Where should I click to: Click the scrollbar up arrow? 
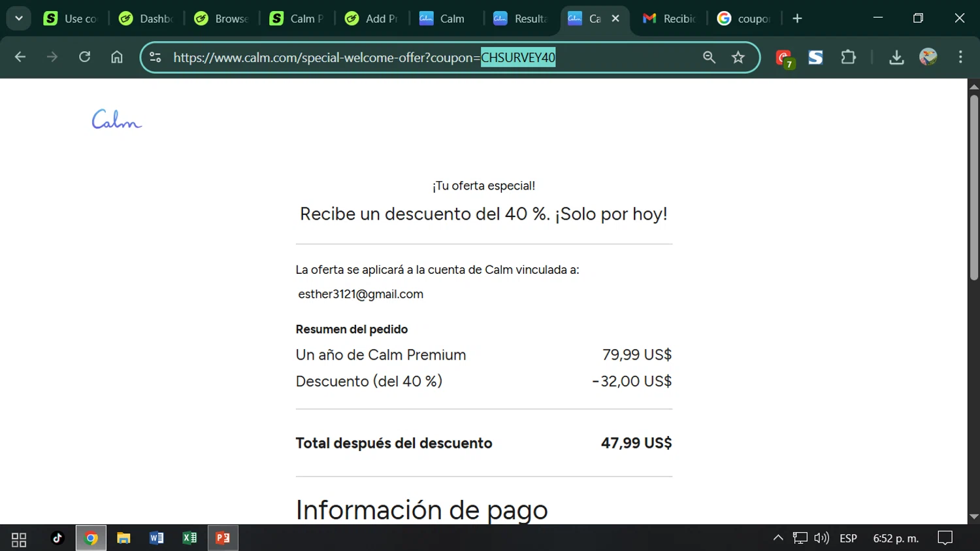pyautogui.click(x=974, y=86)
